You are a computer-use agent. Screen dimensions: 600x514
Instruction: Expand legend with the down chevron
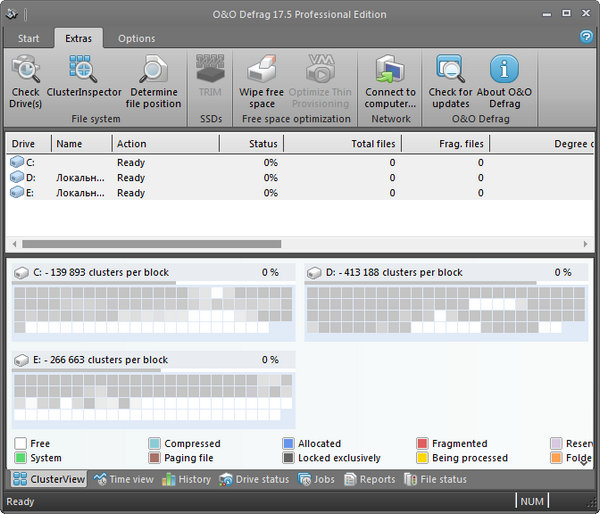tap(584, 463)
